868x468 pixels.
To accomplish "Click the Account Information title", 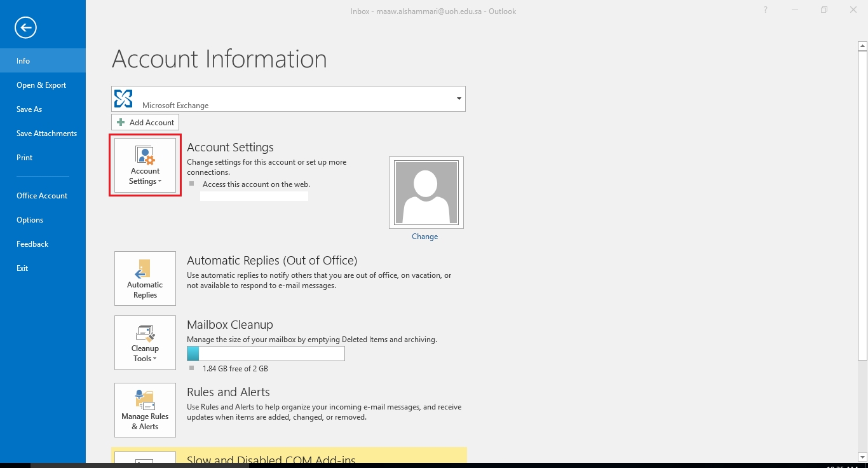I will tap(219, 59).
